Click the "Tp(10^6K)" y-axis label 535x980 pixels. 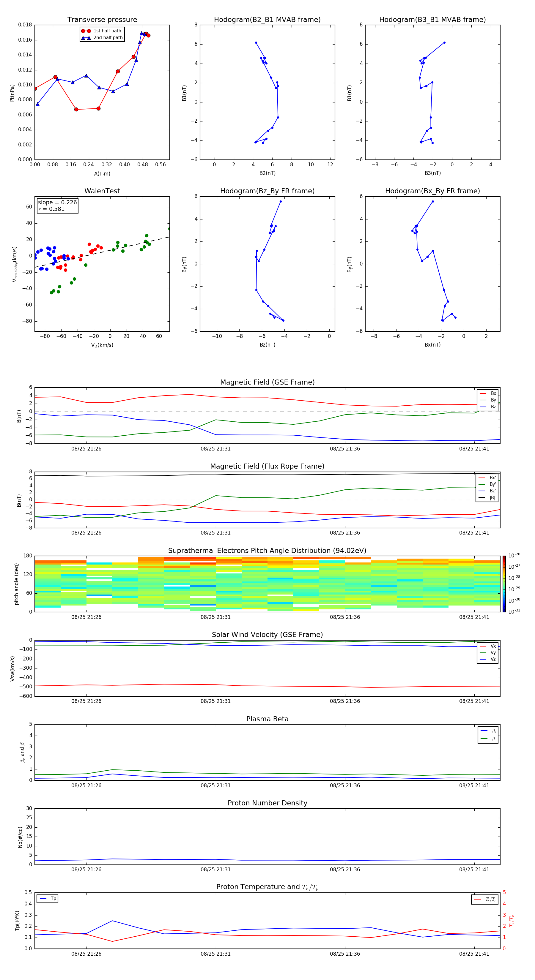17,921
